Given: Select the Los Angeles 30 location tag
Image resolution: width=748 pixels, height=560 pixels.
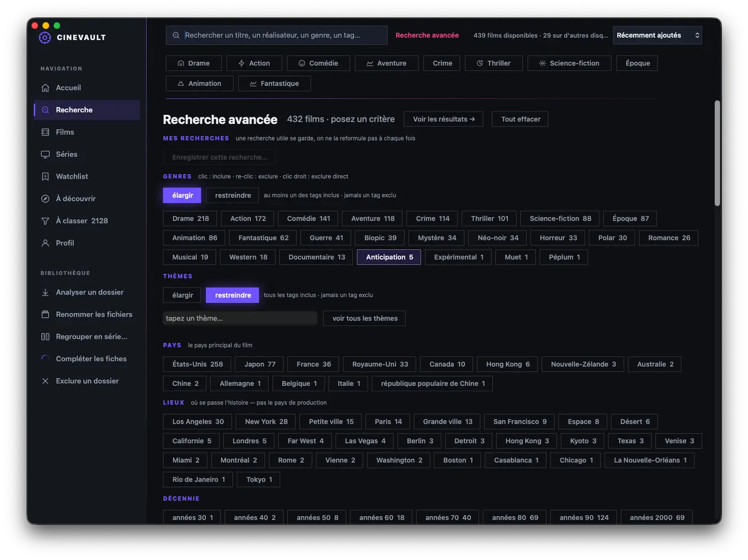Looking at the screenshot, I should pyautogui.click(x=198, y=422).
